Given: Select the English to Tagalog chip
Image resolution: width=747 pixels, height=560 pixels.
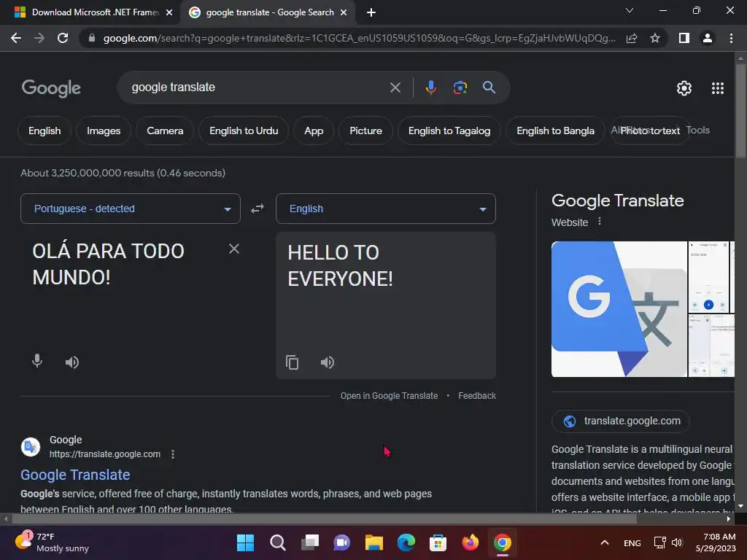Looking at the screenshot, I should [449, 131].
